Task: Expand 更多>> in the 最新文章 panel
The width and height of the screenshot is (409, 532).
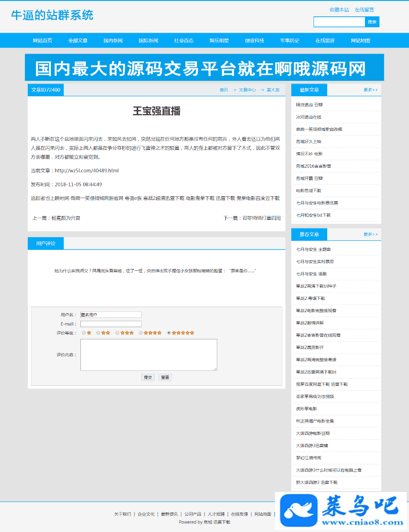Action: (370, 90)
